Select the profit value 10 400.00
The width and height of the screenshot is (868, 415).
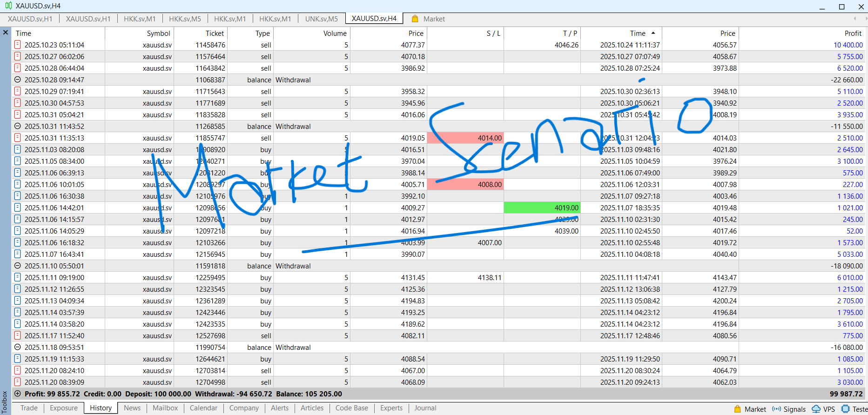(x=848, y=45)
